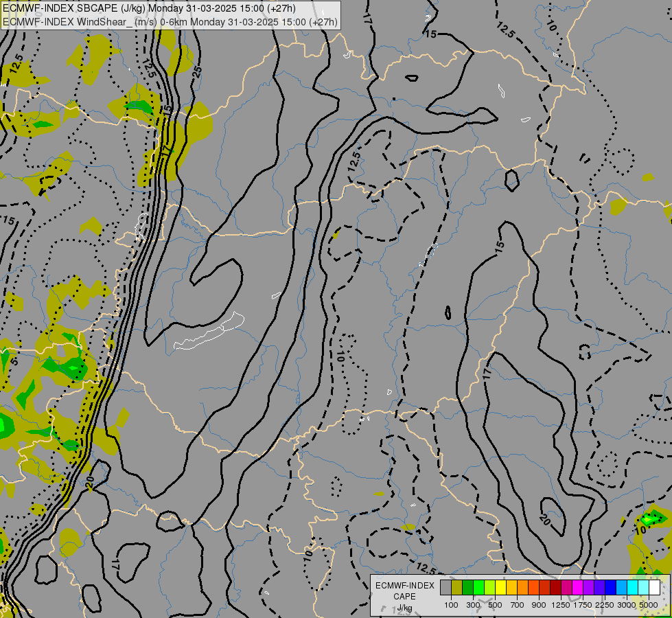Image resolution: width=672 pixels, height=618 pixels.
Task: Click the white swatch ending the legend
Action: 654,588
